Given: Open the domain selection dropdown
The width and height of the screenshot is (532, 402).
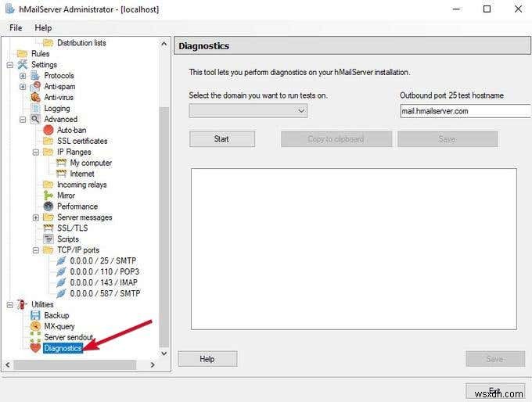Looking at the screenshot, I should 248,111.
